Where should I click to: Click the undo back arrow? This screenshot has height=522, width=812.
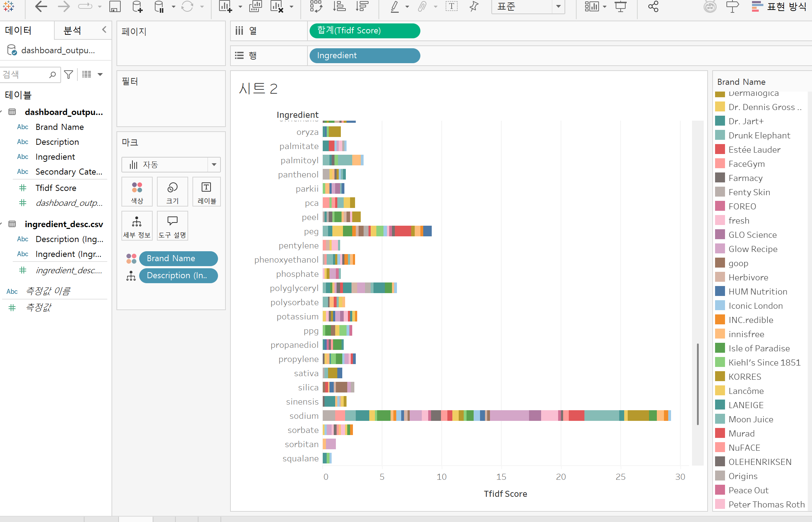41,6
